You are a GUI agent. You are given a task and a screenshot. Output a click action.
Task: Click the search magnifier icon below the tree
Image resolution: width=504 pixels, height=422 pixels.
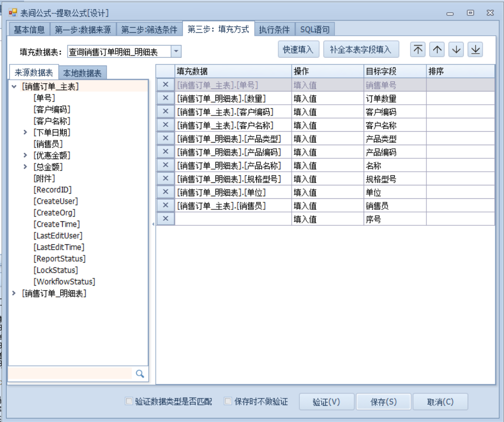(140, 374)
